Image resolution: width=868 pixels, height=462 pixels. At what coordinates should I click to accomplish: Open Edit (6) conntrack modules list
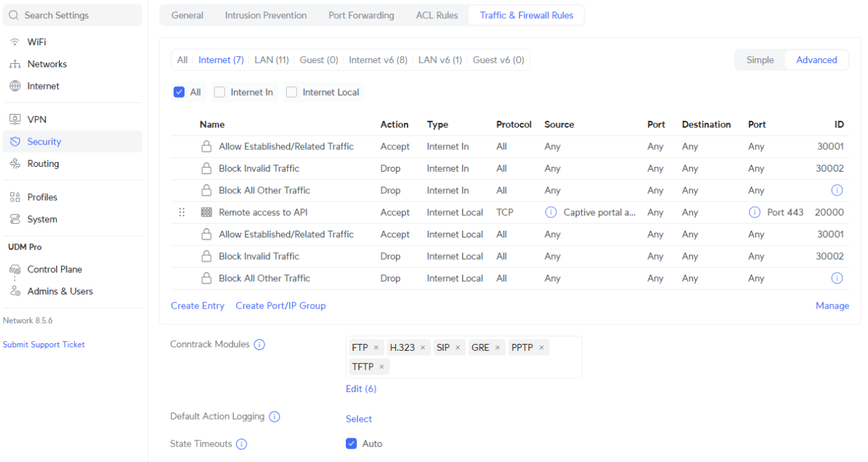(361, 389)
